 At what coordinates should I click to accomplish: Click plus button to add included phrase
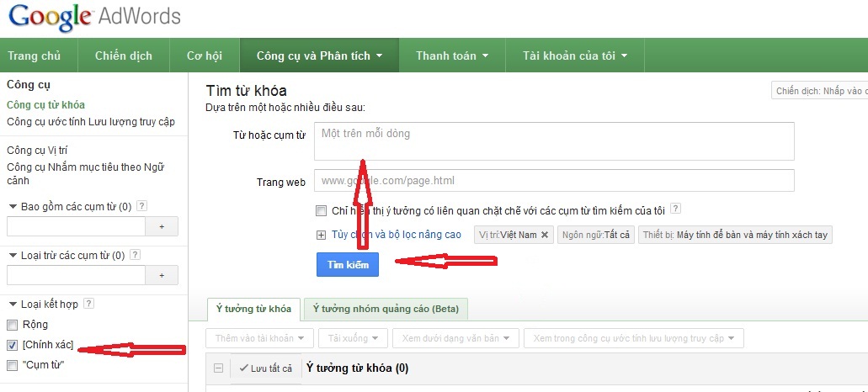click(162, 226)
